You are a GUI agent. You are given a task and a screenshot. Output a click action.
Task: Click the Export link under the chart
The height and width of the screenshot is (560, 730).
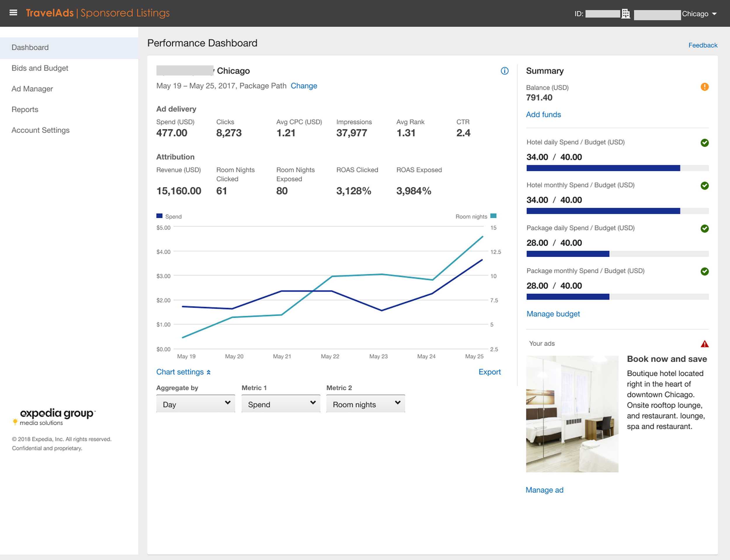click(x=489, y=372)
